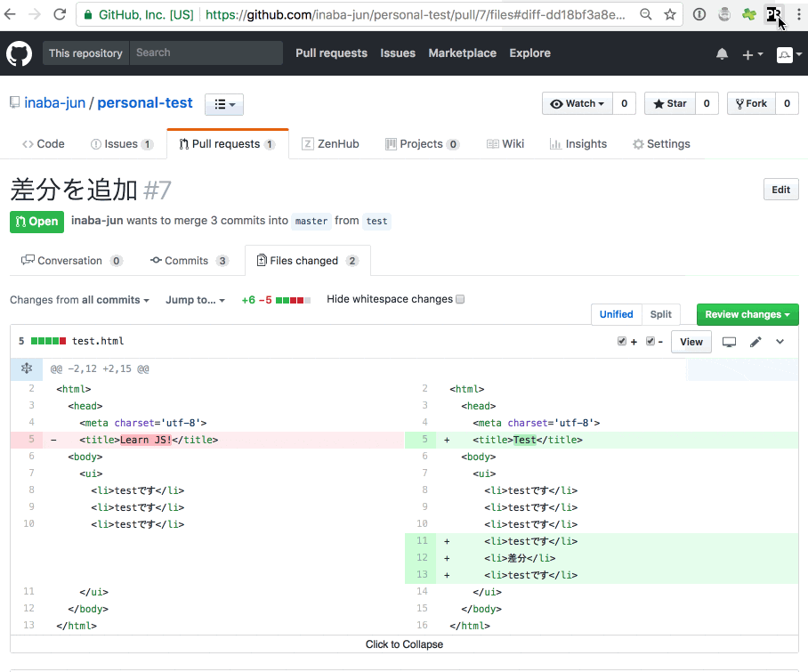Open your profile avatar menu
Viewport: 808px width, 672px height.
click(786, 54)
